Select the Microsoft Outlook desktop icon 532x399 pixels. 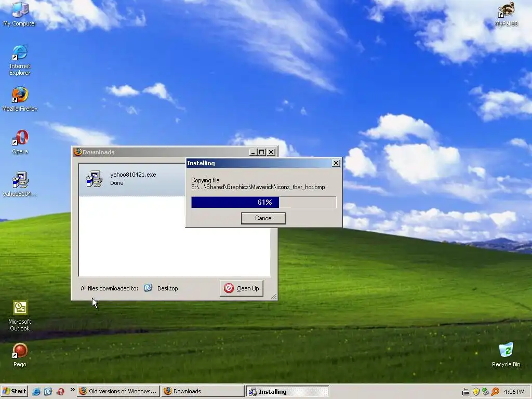point(20,316)
